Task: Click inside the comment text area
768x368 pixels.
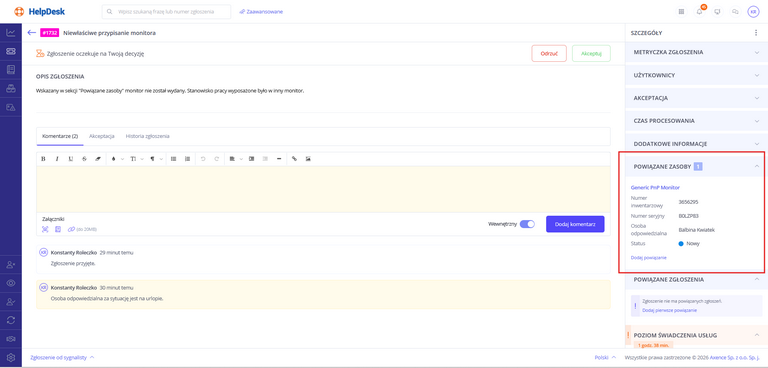Action: (323, 189)
